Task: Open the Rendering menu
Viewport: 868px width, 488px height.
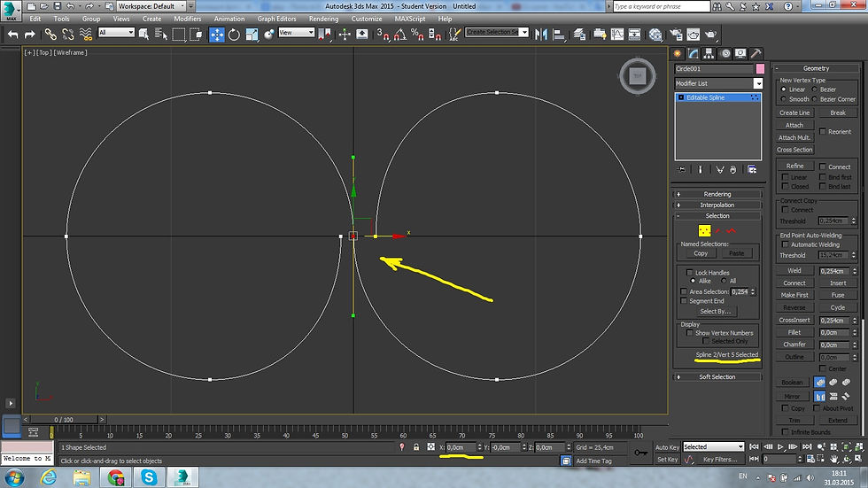Action: pos(324,19)
